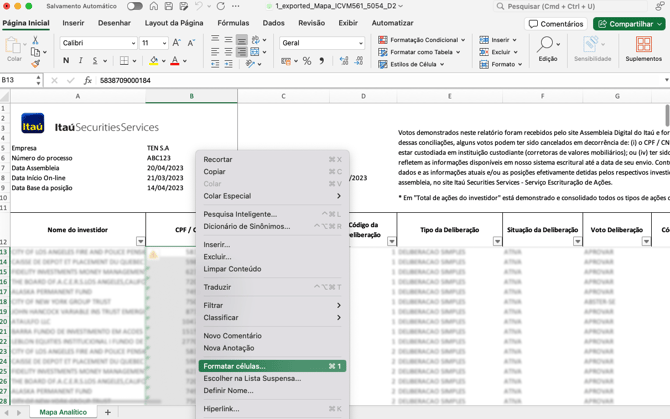
Task: Click the Italic formatting icon
Action: 83,62
